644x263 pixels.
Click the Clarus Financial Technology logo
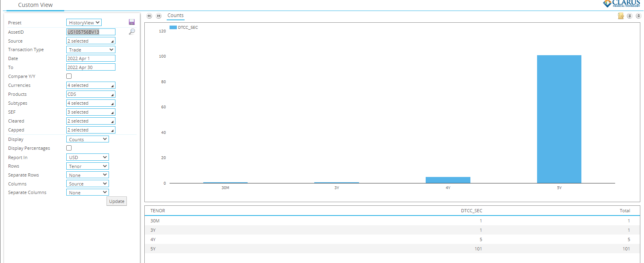[621, 4]
